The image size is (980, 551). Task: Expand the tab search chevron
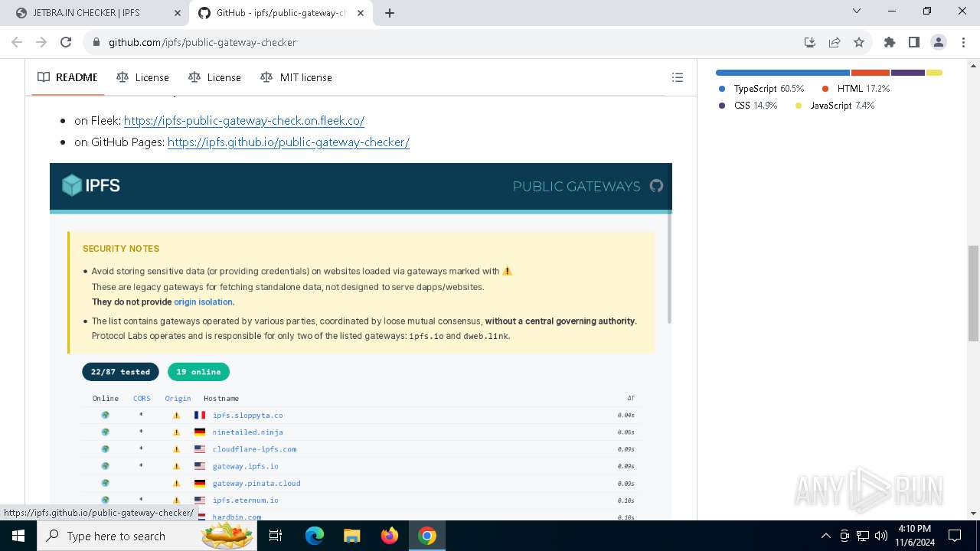click(857, 11)
